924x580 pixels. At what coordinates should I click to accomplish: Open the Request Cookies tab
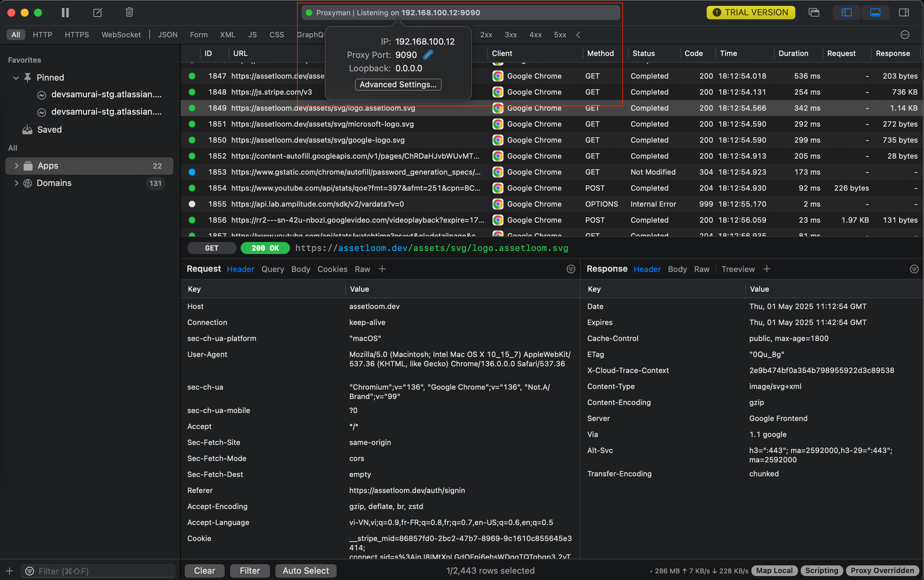click(x=332, y=269)
